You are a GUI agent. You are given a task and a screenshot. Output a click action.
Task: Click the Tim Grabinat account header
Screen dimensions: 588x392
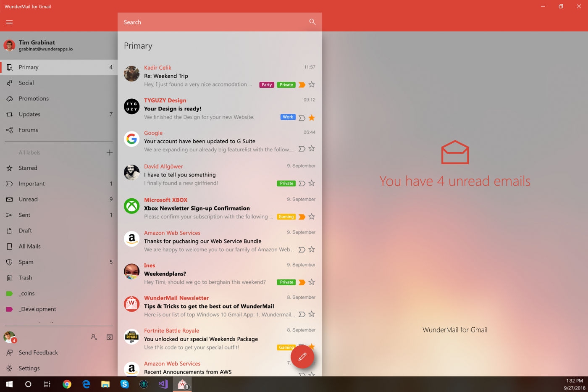point(59,45)
